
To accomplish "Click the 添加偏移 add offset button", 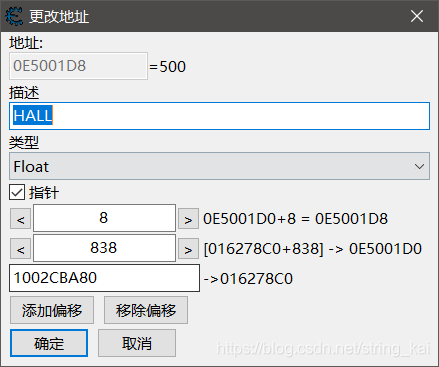I will tap(52, 310).
